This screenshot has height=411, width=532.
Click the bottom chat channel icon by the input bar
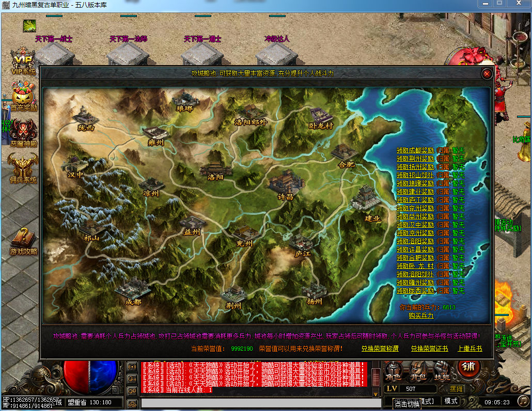pyautogui.click(x=132, y=404)
